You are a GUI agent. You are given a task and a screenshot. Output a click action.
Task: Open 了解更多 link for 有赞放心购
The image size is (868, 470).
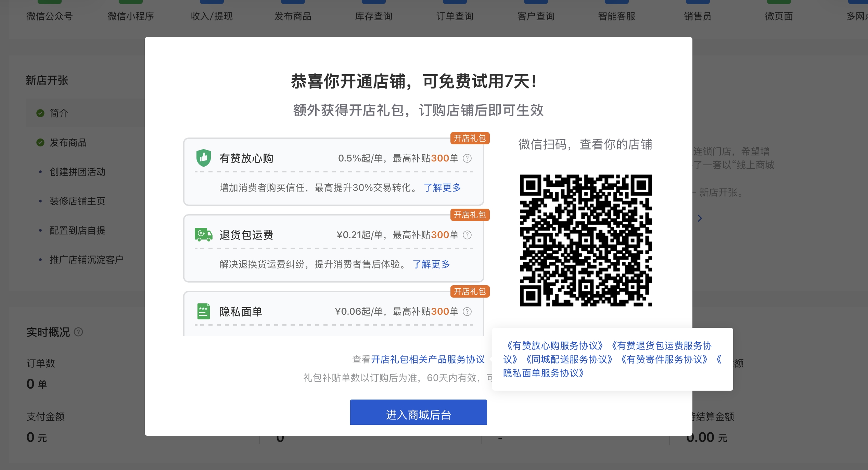click(442, 187)
